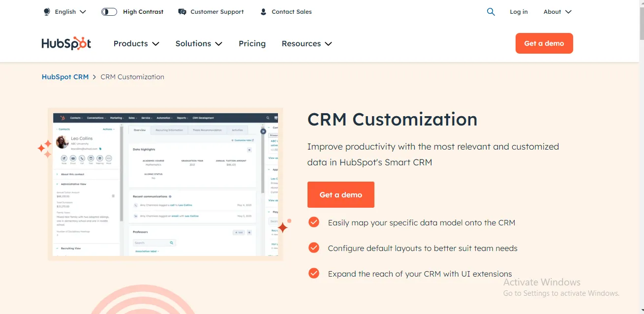
Task: Click the search magnifier icon
Action: pyautogui.click(x=491, y=12)
